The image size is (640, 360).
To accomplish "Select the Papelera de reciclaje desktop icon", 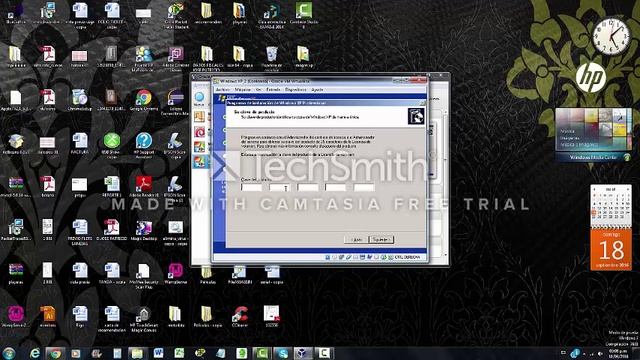I will 272,57.
